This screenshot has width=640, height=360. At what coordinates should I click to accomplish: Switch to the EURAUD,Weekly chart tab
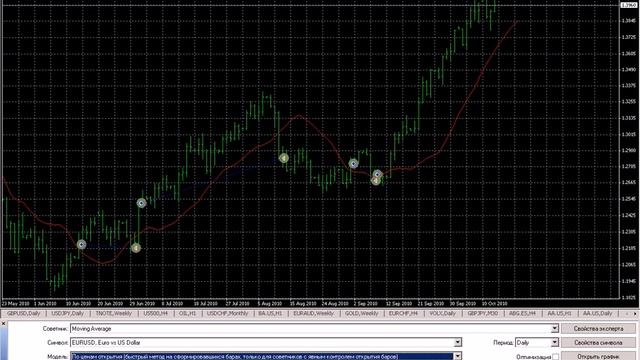click(x=313, y=313)
